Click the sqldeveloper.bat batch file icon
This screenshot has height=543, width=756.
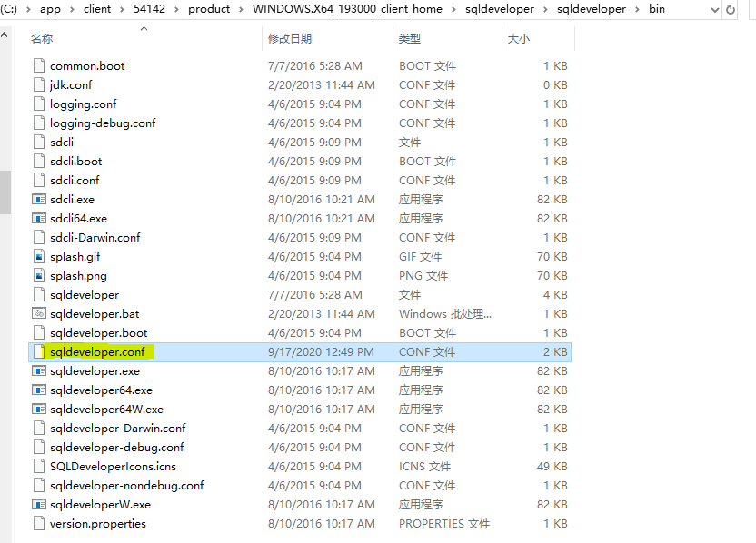39,313
